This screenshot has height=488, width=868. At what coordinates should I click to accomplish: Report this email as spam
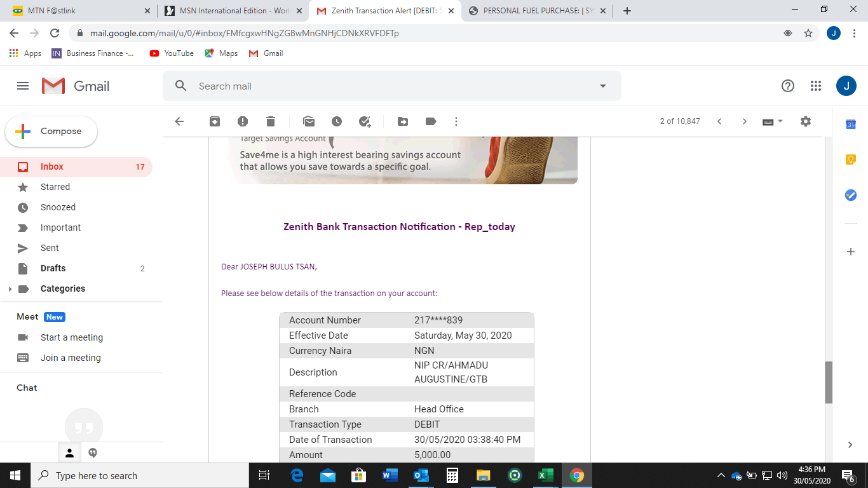point(243,121)
